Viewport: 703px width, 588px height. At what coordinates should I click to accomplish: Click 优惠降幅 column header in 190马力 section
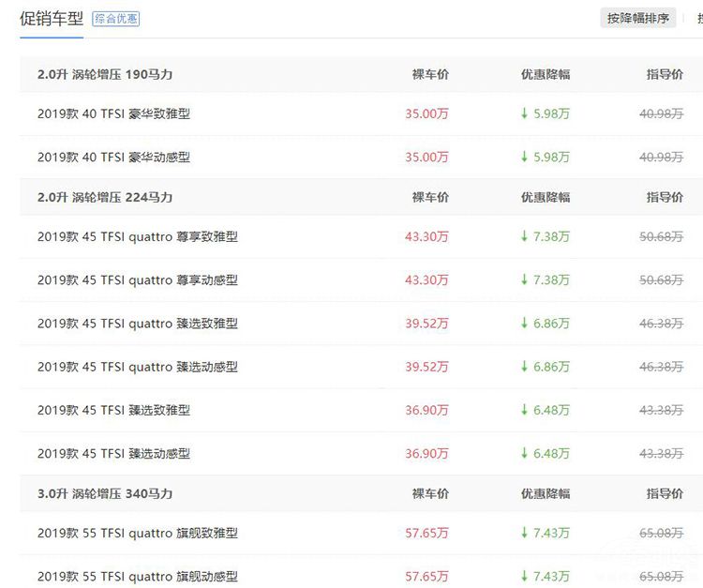click(546, 74)
